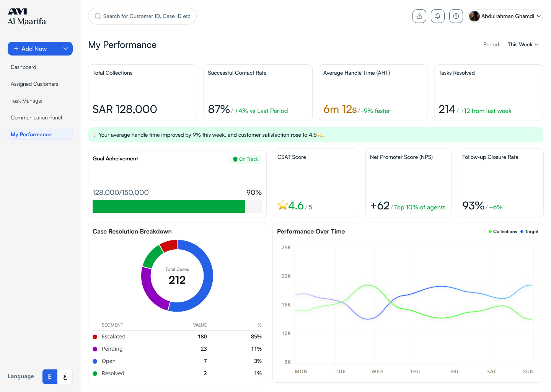This screenshot has height=392, width=551.
Task: Click the Al Maarifa logo
Action: tap(27, 17)
